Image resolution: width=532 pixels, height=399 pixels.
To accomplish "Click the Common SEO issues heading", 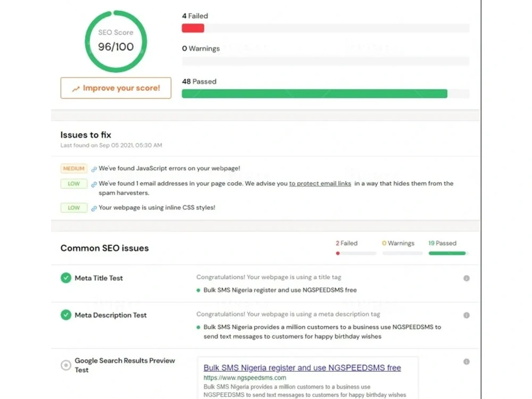I will click(x=104, y=248).
